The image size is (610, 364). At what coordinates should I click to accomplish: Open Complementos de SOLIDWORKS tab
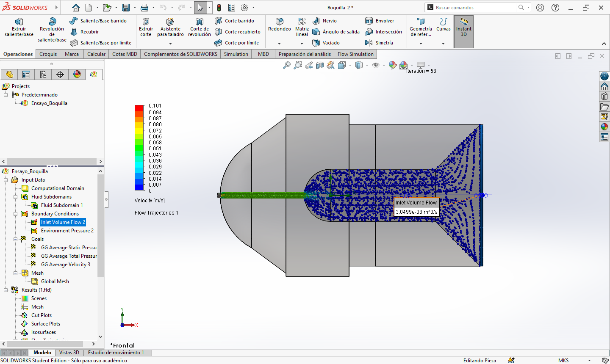(x=180, y=54)
